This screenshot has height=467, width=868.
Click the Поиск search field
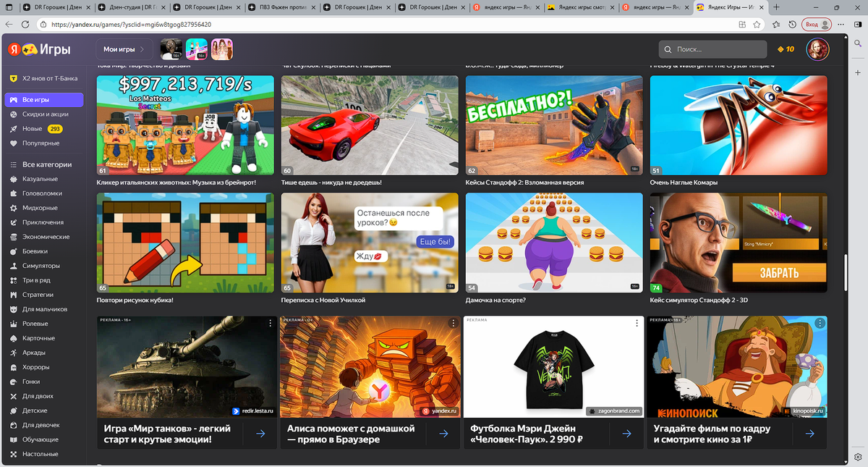[712, 49]
